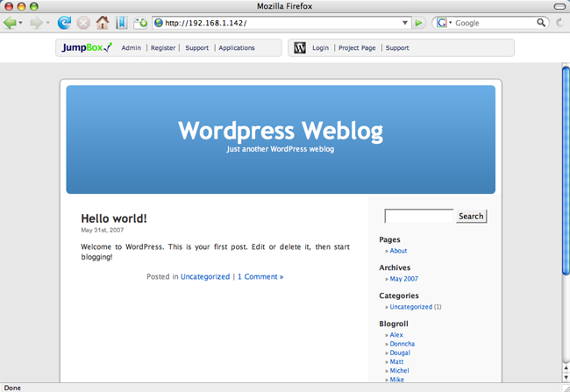Click the WordPress W logo icon
The height and width of the screenshot is (392, 570).
300,47
